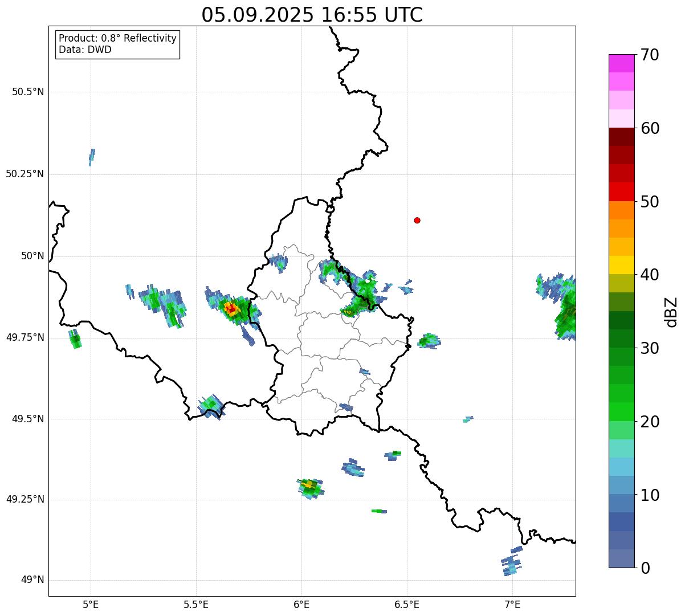Click the colorbar tick label 60
Image resolution: width=685 pixels, height=616 pixels.
click(x=649, y=128)
